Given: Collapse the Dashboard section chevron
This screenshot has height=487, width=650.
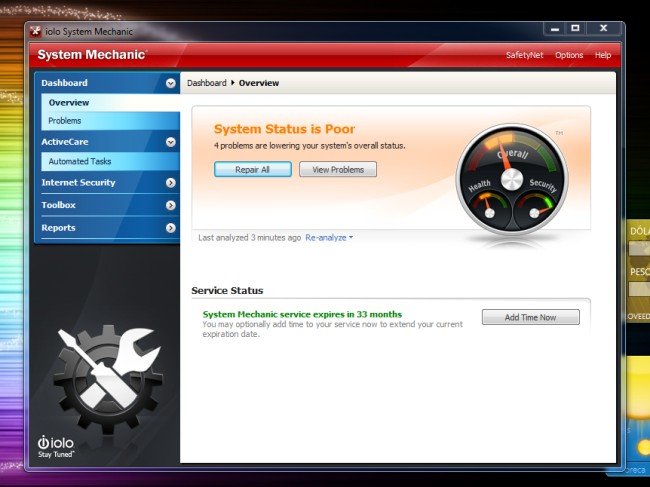Looking at the screenshot, I should (x=170, y=83).
